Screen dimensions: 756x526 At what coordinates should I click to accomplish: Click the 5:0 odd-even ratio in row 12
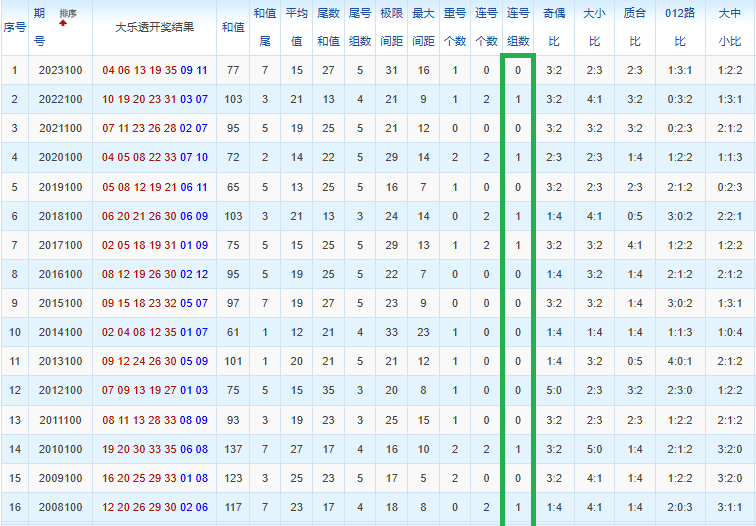point(554,390)
